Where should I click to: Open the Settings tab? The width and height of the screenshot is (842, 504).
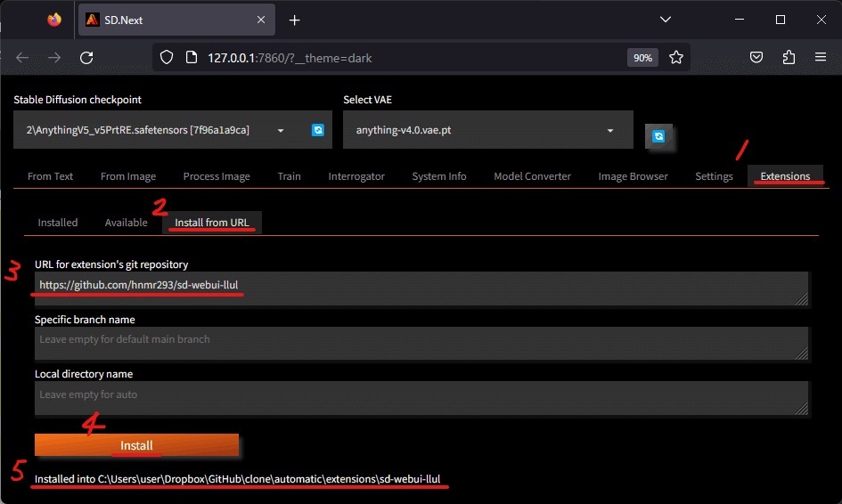(714, 176)
